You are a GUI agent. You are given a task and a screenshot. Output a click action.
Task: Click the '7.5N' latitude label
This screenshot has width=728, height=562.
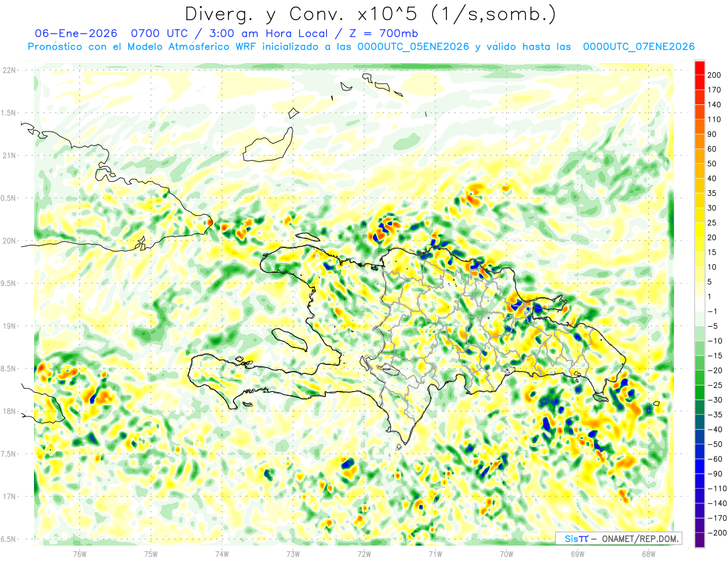9,454
